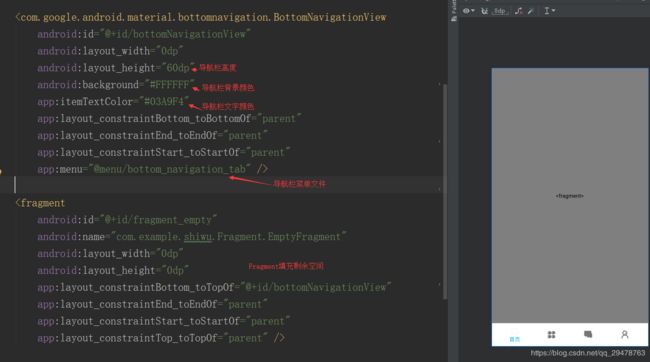
Task: Select the four-squares grid icon in preview
Action: (x=551, y=335)
